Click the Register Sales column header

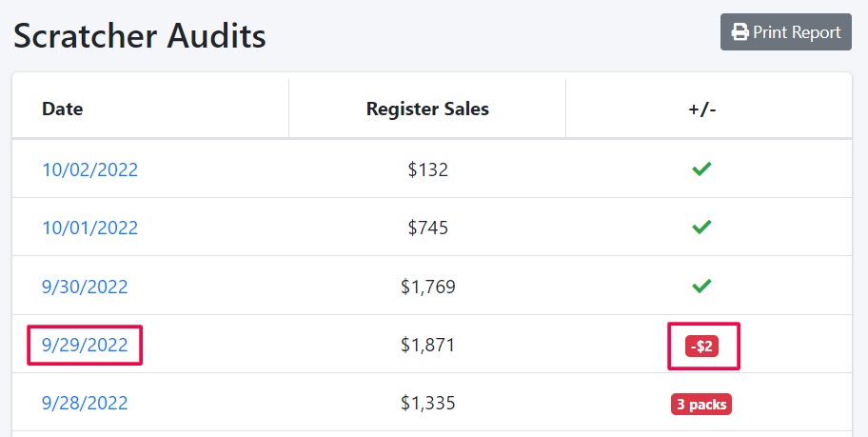[427, 109]
